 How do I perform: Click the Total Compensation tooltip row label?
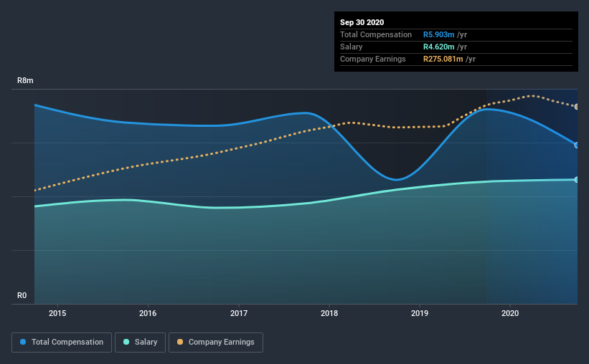(376, 35)
